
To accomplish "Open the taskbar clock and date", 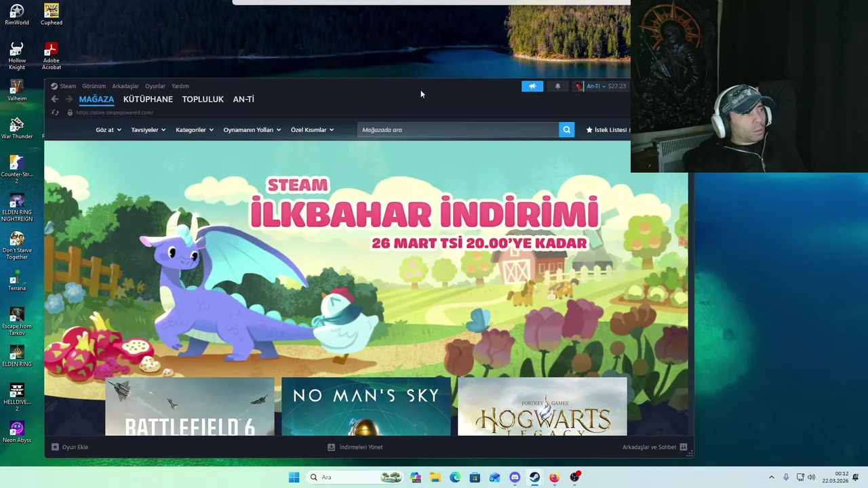I will coord(835,477).
